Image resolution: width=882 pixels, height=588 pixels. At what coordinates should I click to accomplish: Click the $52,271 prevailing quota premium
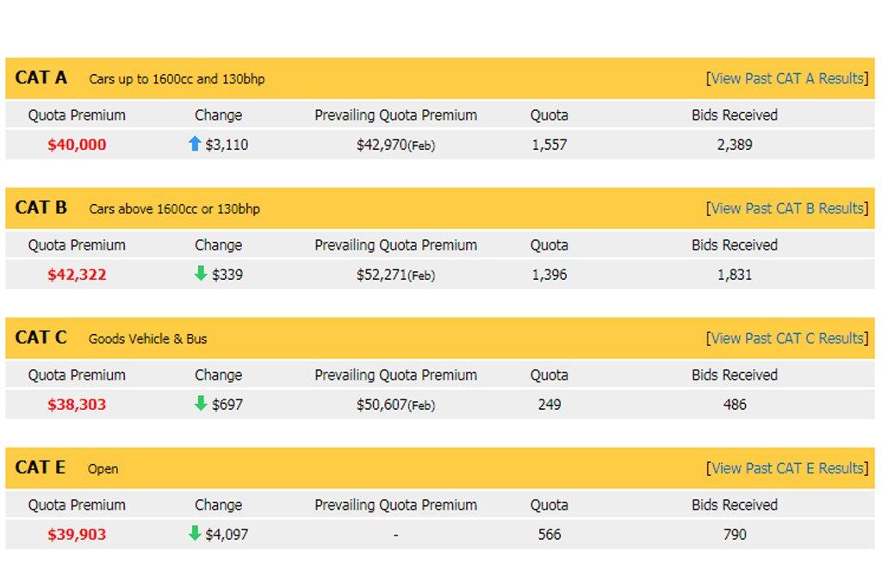click(x=381, y=275)
